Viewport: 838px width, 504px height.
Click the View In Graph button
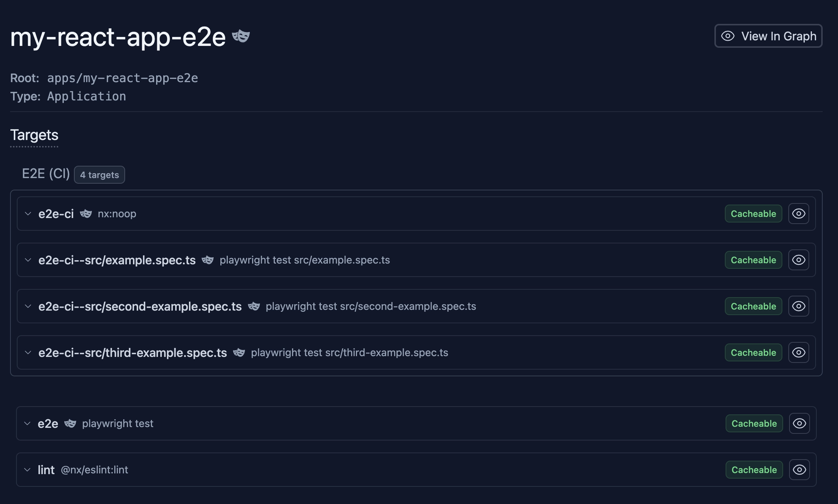pos(768,36)
